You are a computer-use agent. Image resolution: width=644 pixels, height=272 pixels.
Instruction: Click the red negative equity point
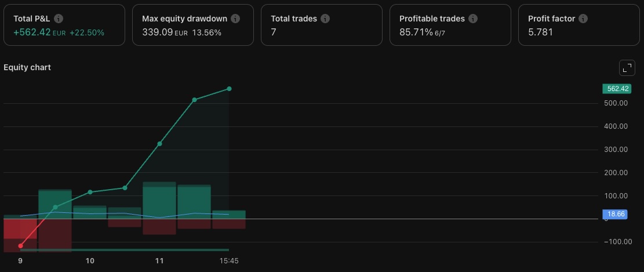tap(20, 246)
